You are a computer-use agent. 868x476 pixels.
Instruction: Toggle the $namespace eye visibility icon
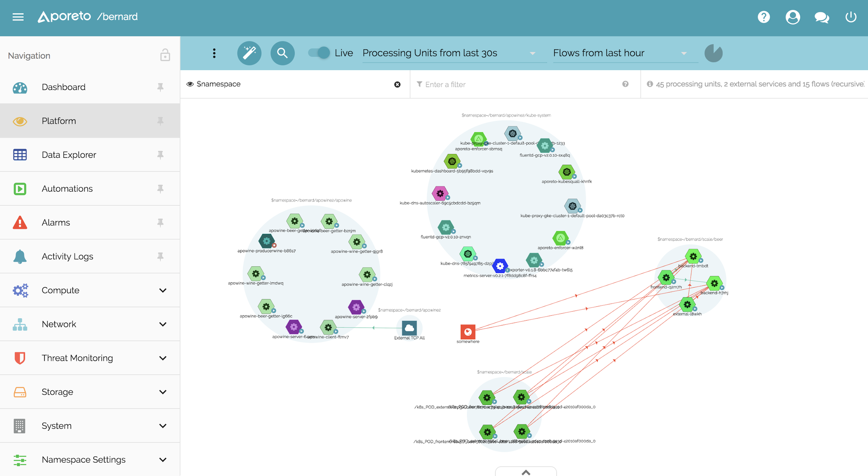point(190,84)
